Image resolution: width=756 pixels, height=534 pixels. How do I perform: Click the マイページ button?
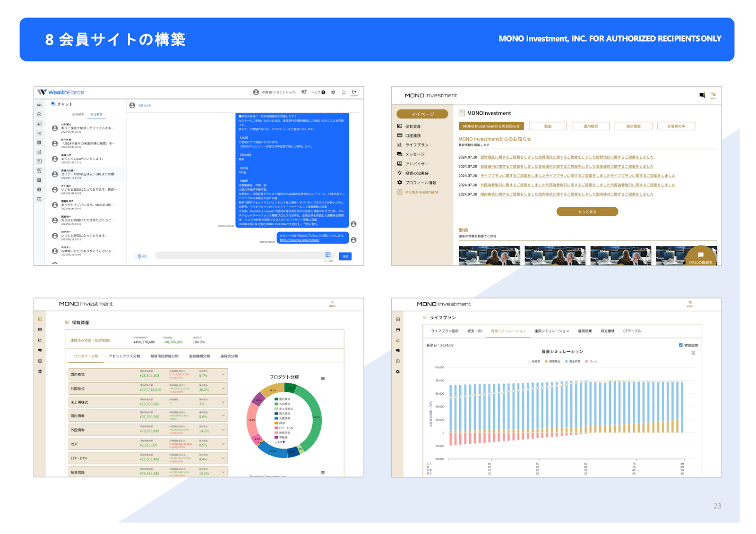pos(422,114)
